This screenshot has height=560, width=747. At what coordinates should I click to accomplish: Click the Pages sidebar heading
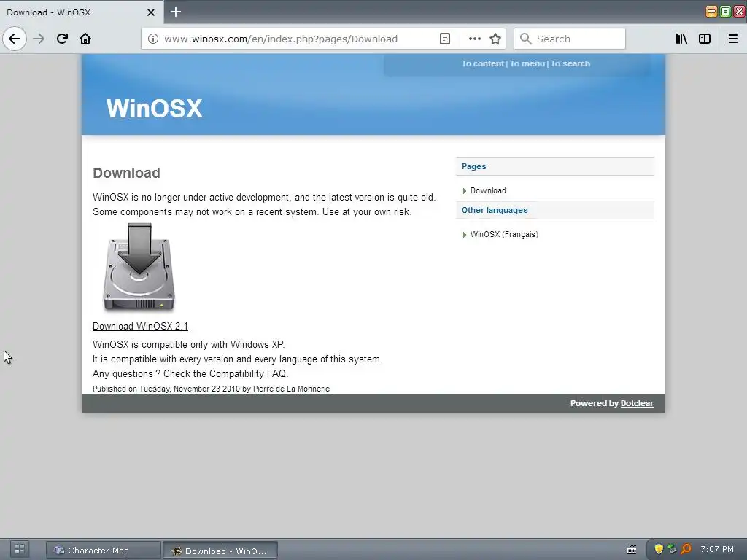[473, 166]
